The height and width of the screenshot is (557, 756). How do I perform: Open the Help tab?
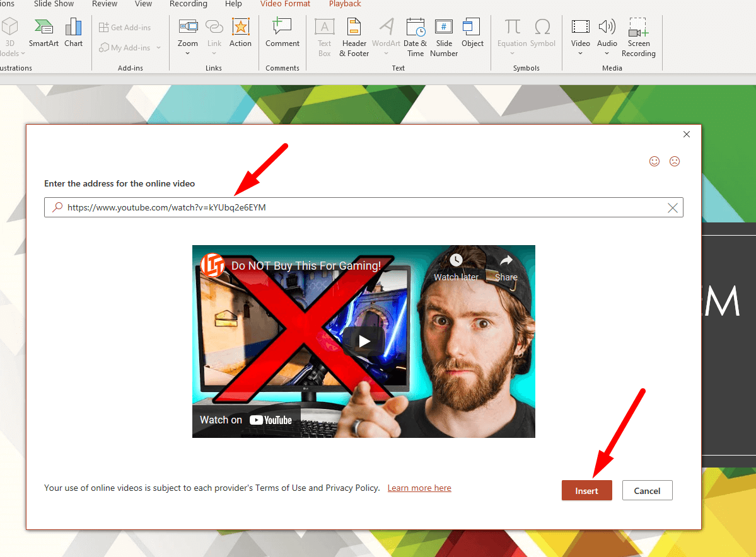(233, 4)
